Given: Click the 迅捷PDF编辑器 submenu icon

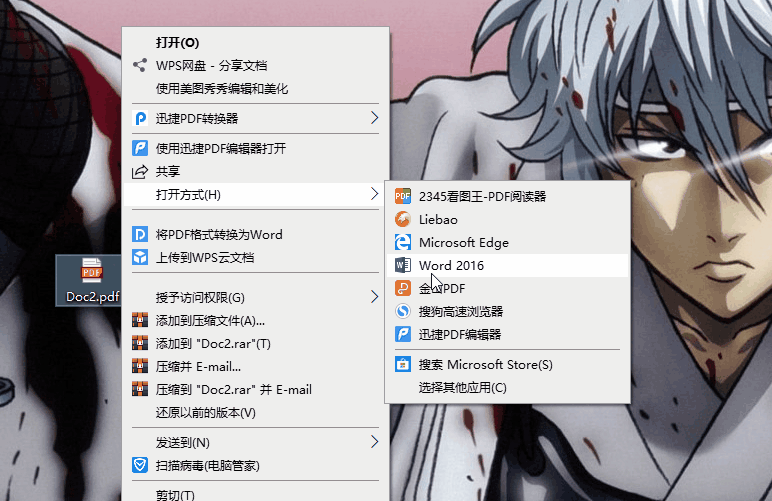Looking at the screenshot, I should (403, 334).
